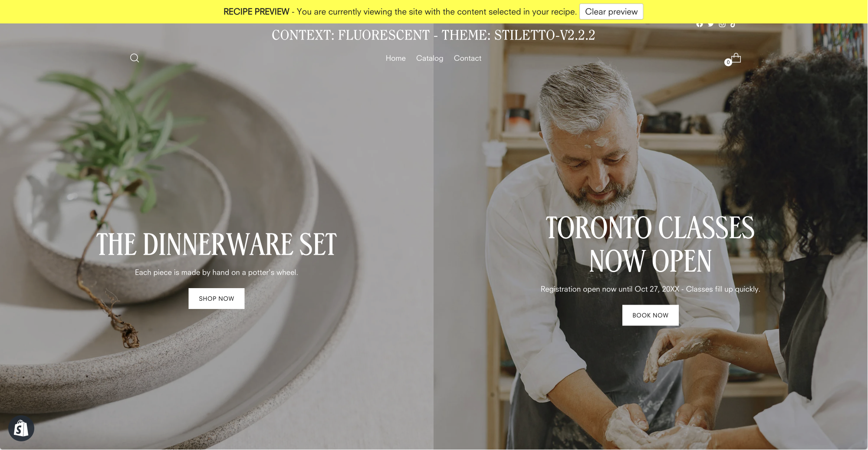Open the Catalog menu item
Screen dimensions: 868x450
tap(430, 58)
